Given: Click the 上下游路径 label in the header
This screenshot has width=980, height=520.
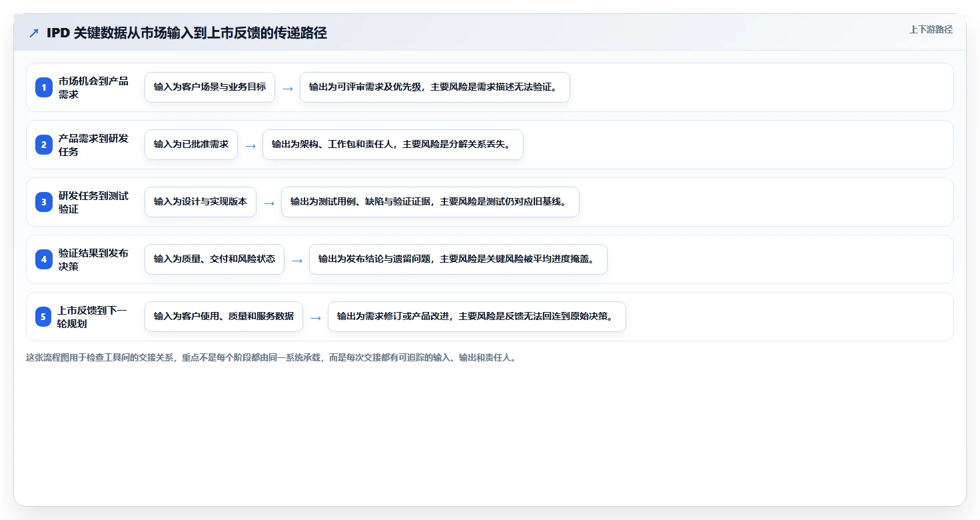Looking at the screenshot, I should click(931, 29).
